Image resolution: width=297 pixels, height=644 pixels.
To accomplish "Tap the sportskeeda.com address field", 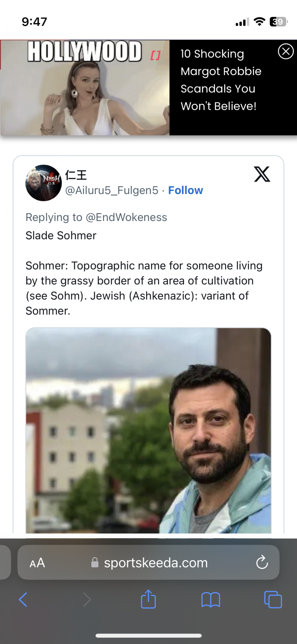I will click(156, 563).
